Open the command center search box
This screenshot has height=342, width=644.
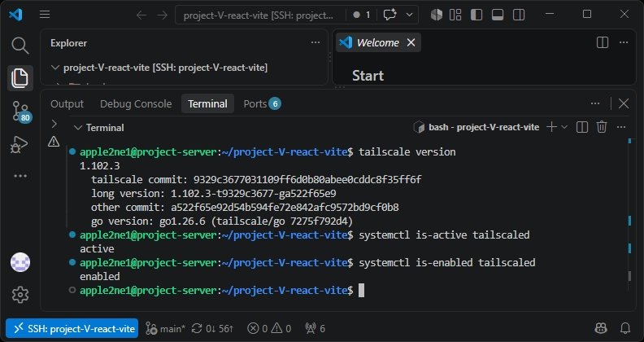(x=260, y=15)
